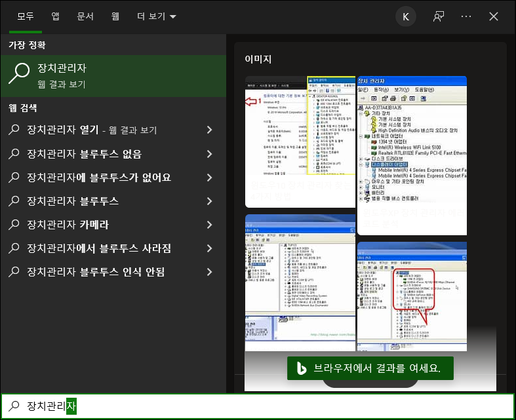Click magnifier icon beside best match 장치관리자
The image size is (516, 420).
click(19, 73)
